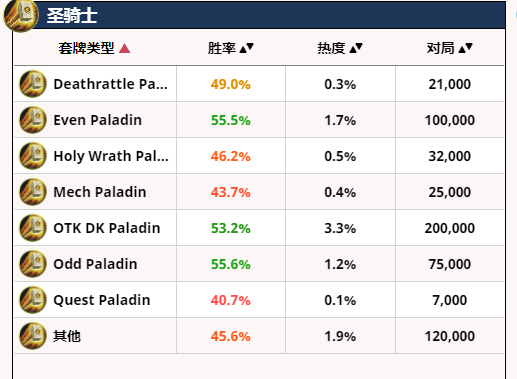Click the Odd Paladin class icon
This screenshot has width=517, height=379.
pos(33,264)
